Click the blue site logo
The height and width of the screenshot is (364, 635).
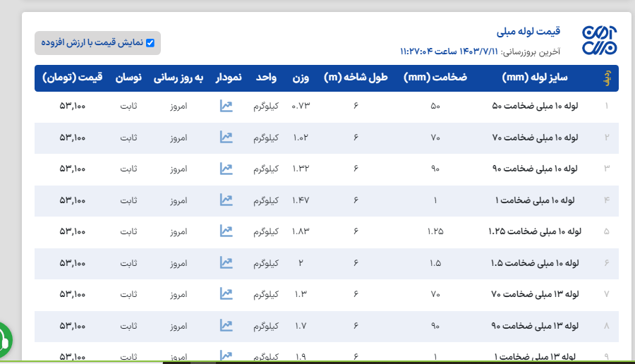pyautogui.click(x=599, y=41)
